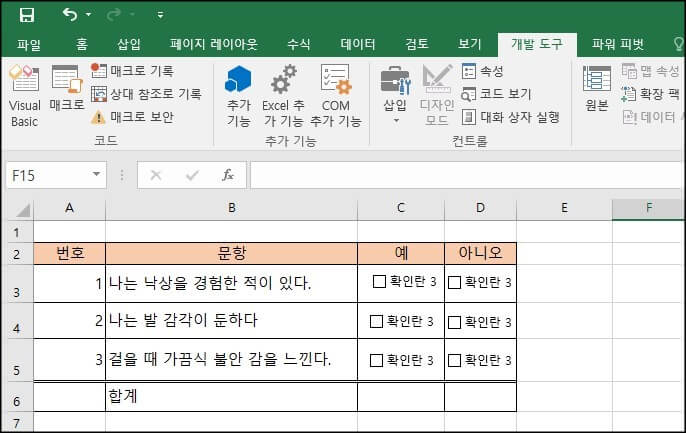Check the 아니오 checkbox for question 1
The height and width of the screenshot is (433, 686).
click(454, 283)
